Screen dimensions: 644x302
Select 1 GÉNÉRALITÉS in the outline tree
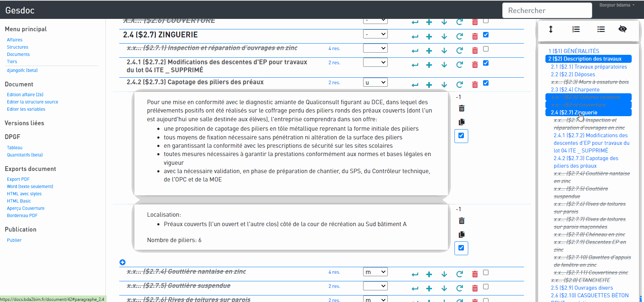574,51
